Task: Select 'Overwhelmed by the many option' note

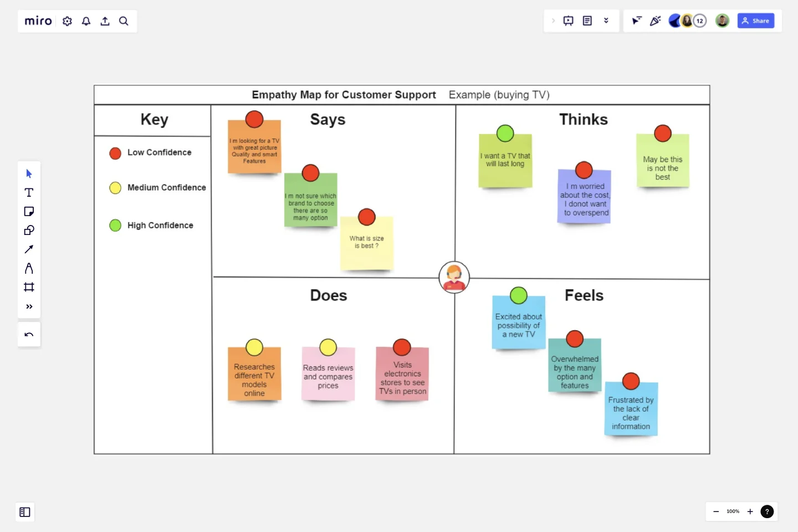Action: (x=575, y=365)
